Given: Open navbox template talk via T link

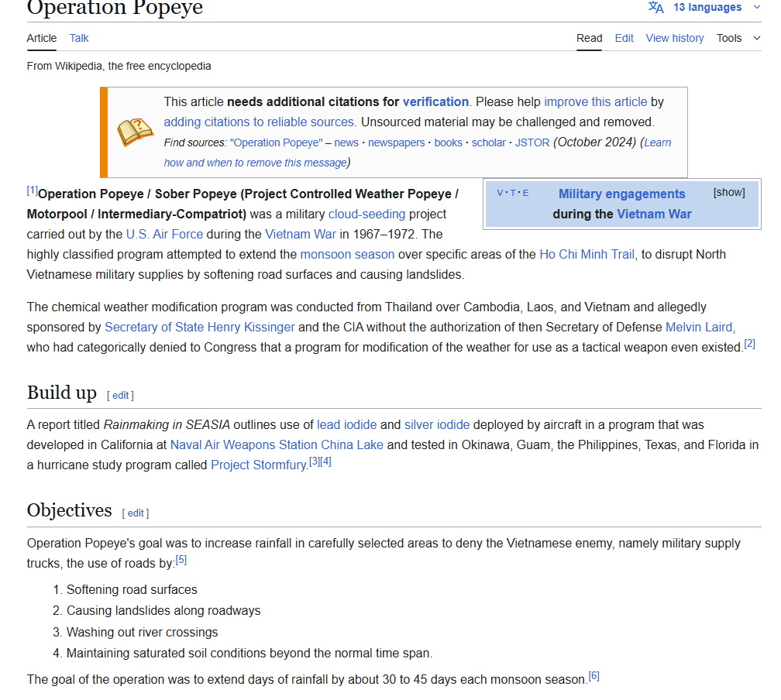Looking at the screenshot, I should (x=513, y=193).
